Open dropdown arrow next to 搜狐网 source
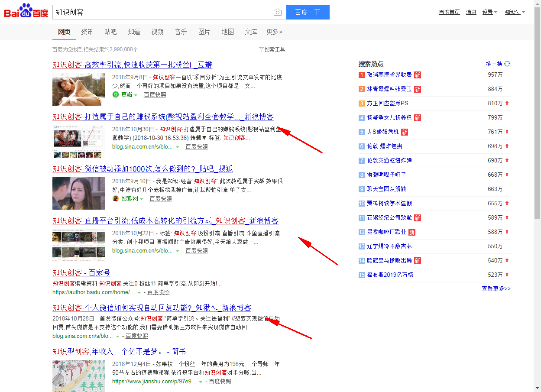541x392 pixels. [141, 199]
